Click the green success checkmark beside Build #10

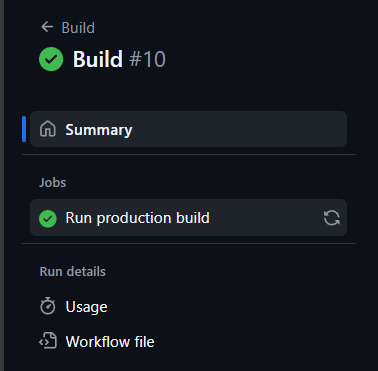pyautogui.click(x=51, y=59)
